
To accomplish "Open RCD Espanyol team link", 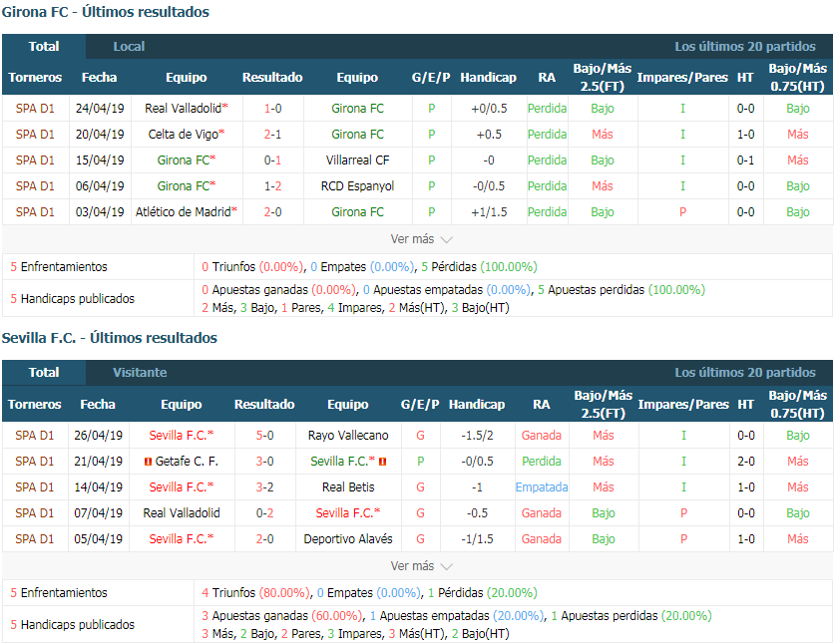I will (357, 186).
